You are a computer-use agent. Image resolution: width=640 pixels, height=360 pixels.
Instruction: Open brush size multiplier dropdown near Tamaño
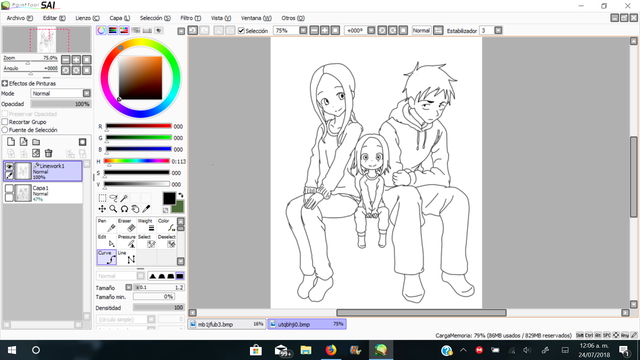click(x=129, y=287)
